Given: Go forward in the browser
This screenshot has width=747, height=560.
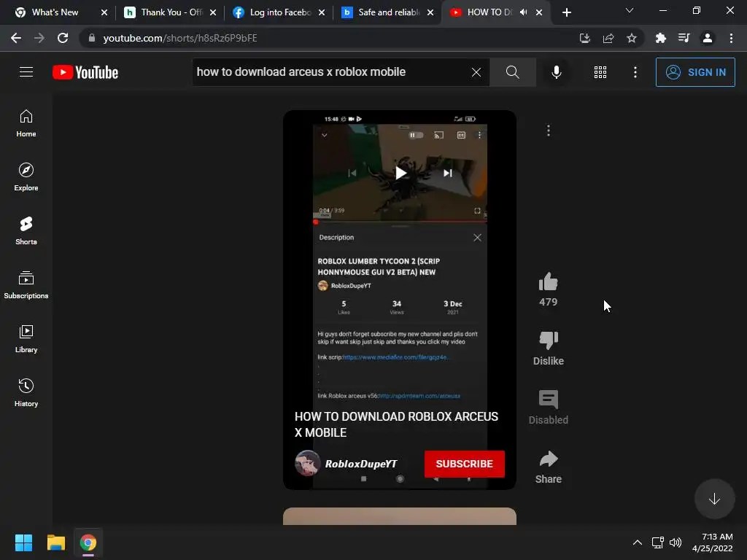Looking at the screenshot, I should click(39, 38).
